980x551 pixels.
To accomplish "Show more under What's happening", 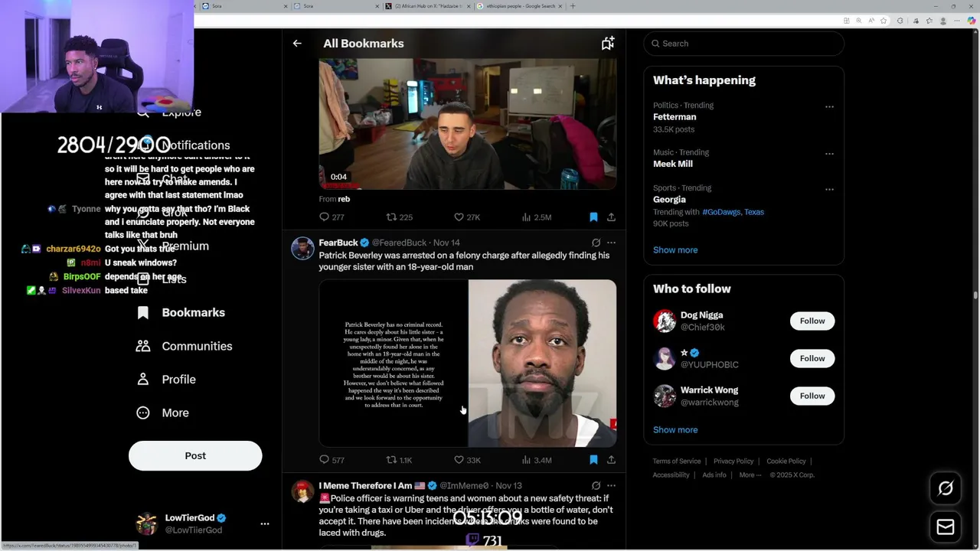I will 675,250.
